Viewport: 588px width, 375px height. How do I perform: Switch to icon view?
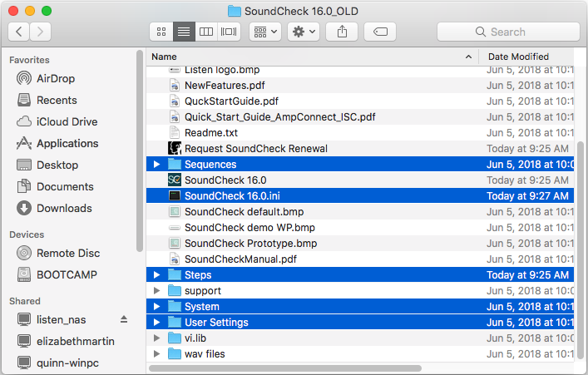[x=161, y=32]
